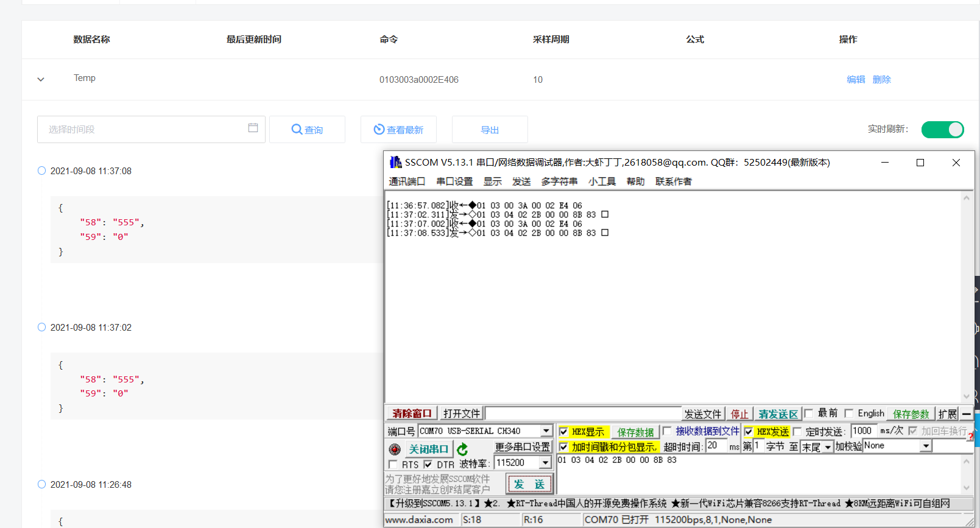Click the timed send interval 1000 field
The height and width of the screenshot is (528, 980).
(x=864, y=431)
